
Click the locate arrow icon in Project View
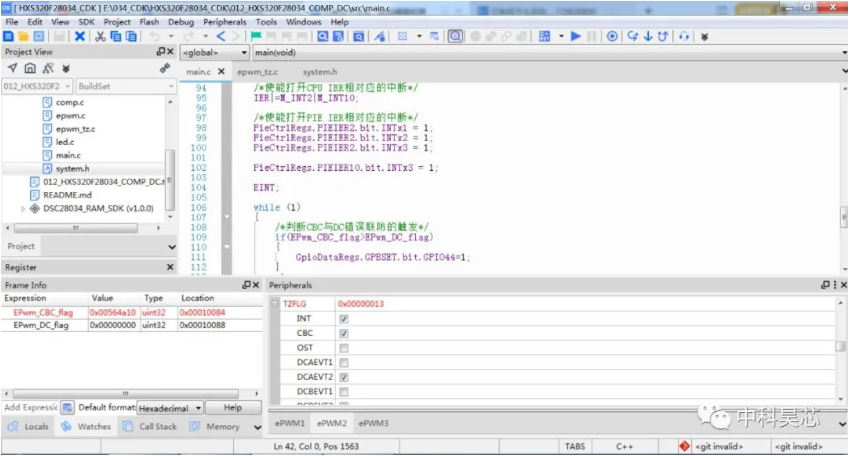tap(12, 68)
